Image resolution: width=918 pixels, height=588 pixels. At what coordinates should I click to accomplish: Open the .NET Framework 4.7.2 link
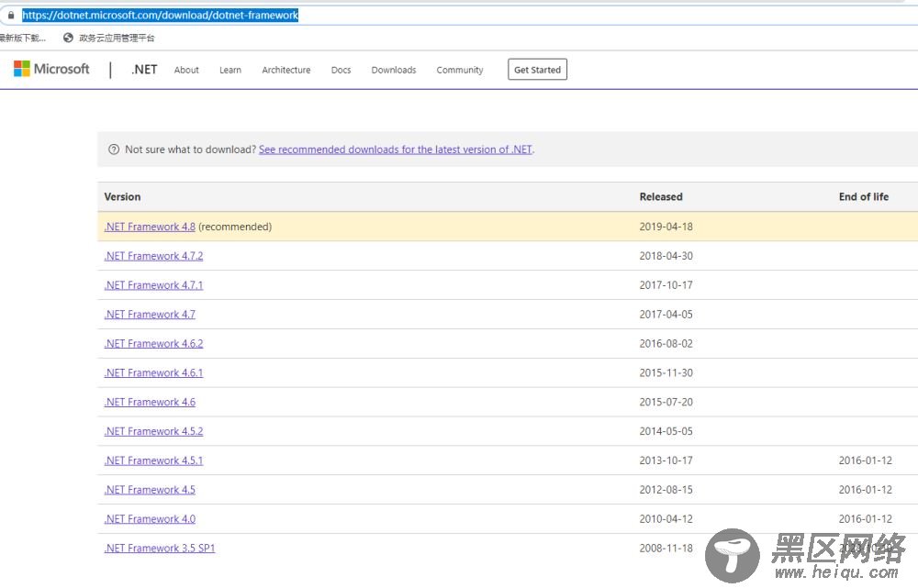pos(153,256)
